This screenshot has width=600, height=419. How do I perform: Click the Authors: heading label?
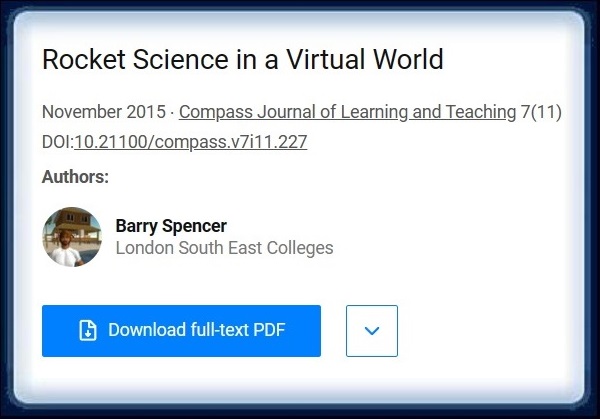click(x=75, y=177)
